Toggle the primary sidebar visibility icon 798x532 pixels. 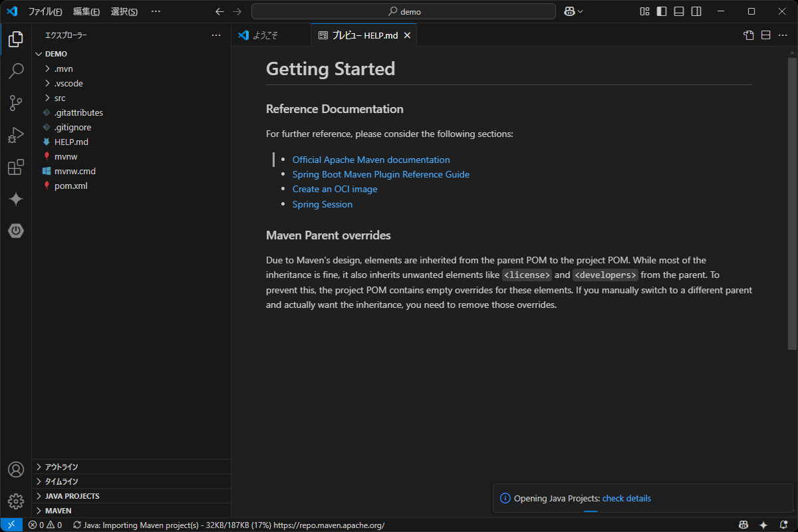[660, 11]
